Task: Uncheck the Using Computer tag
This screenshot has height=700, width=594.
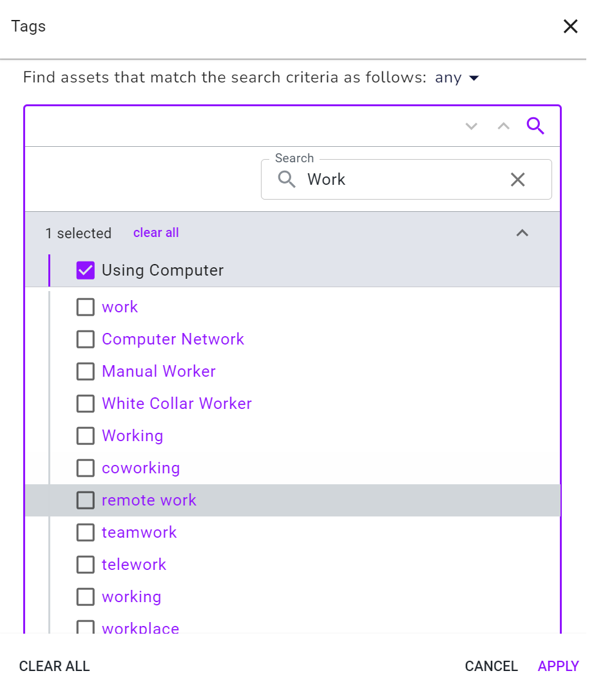Action: 85,270
